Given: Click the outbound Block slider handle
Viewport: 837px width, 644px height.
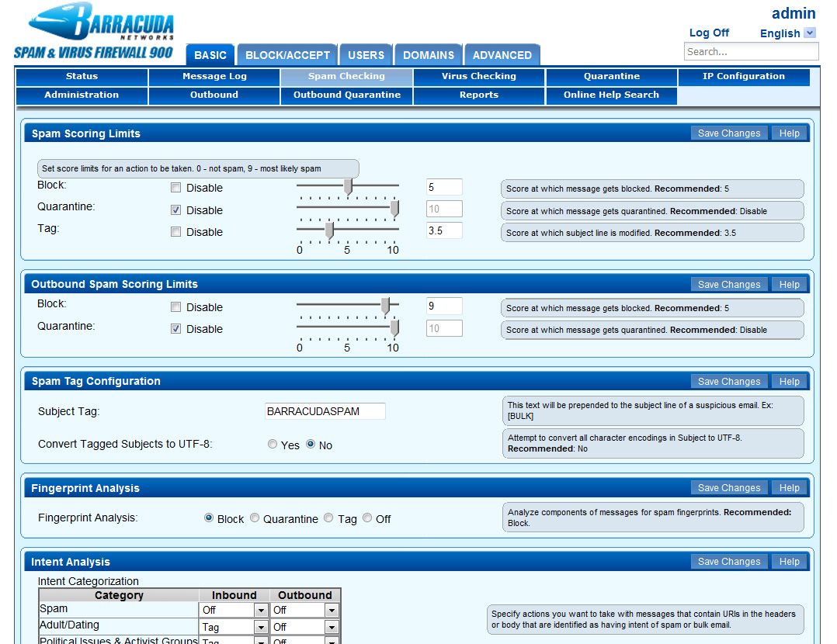Looking at the screenshot, I should (385, 306).
